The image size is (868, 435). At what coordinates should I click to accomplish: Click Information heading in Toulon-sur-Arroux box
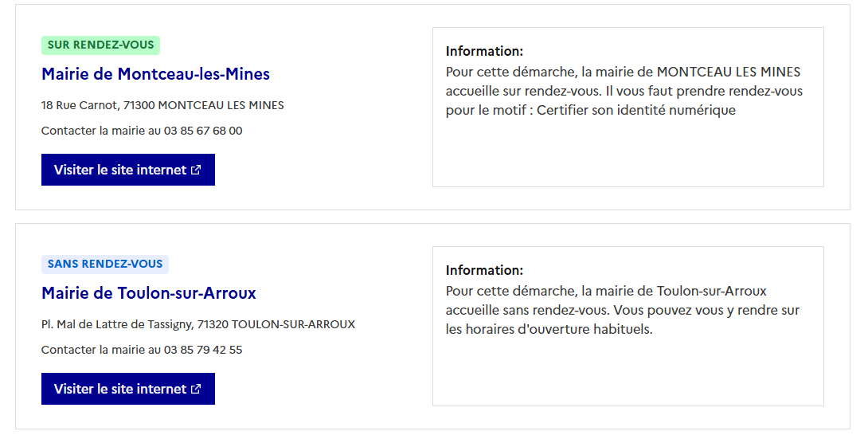(484, 270)
